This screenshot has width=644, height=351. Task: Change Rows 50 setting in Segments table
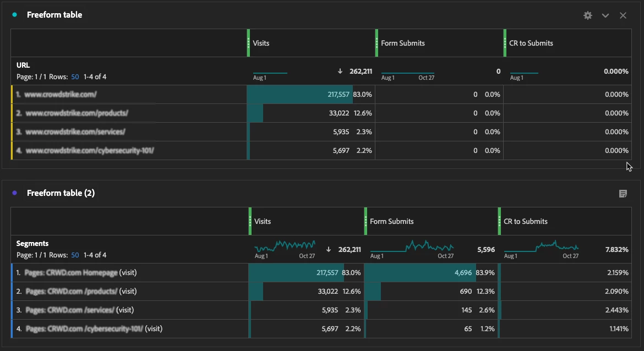[75, 255]
